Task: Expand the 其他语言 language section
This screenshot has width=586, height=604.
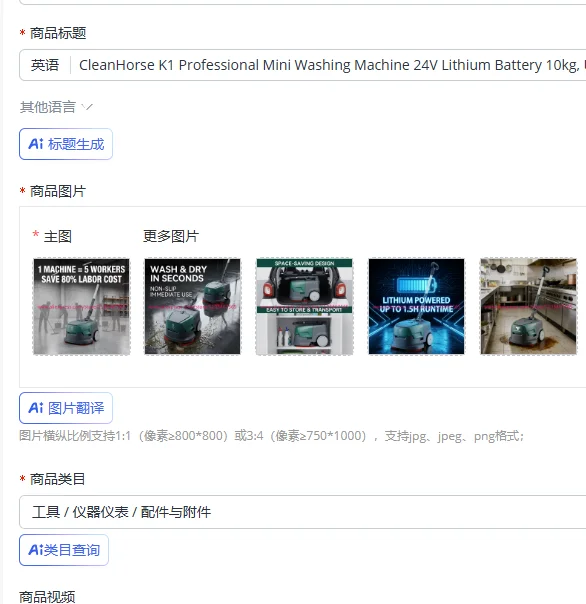Action: point(56,107)
